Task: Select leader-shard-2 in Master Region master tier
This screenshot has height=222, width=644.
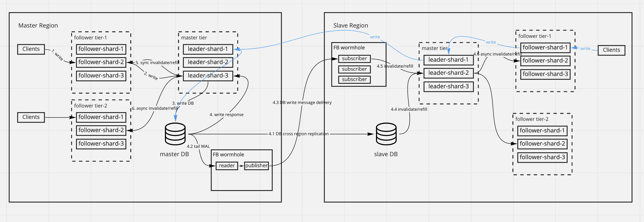Action: (208, 62)
